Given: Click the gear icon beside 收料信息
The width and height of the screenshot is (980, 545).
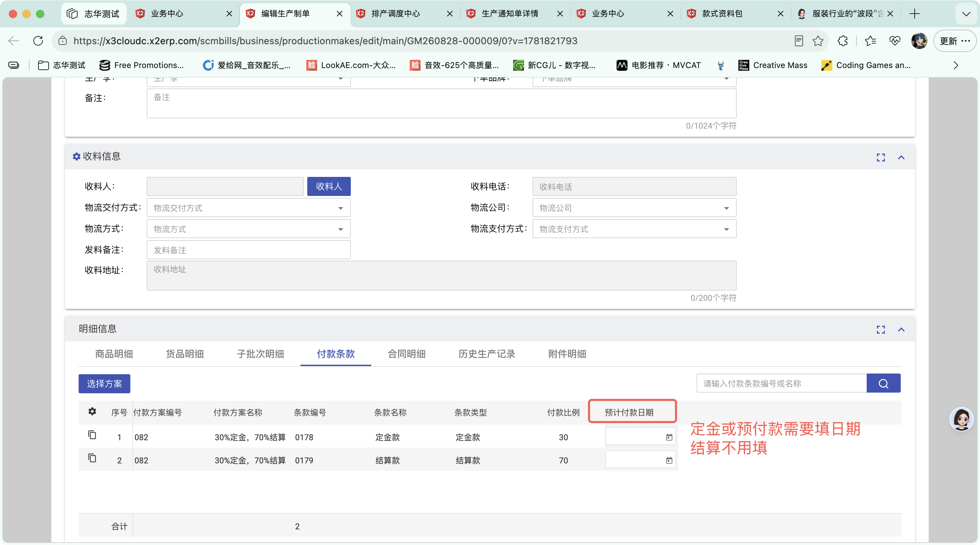Looking at the screenshot, I should click(77, 157).
